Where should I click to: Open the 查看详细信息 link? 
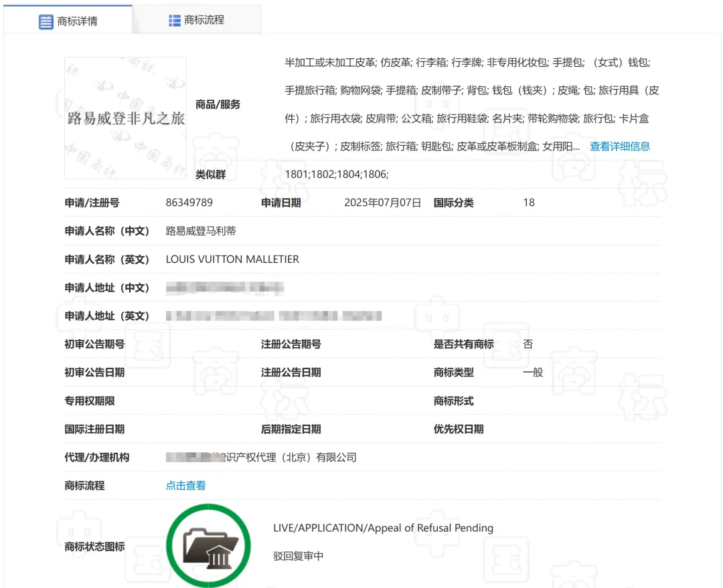pyautogui.click(x=620, y=146)
